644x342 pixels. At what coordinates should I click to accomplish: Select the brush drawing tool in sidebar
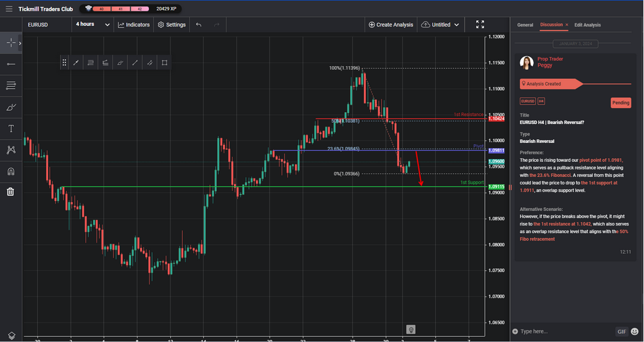(11, 108)
